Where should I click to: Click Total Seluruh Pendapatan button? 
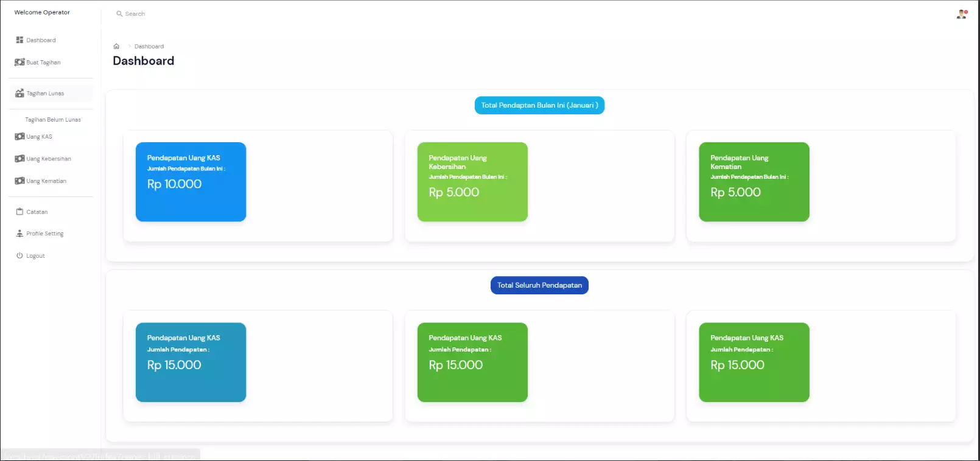pyautogui.click(x=539, y=285)
